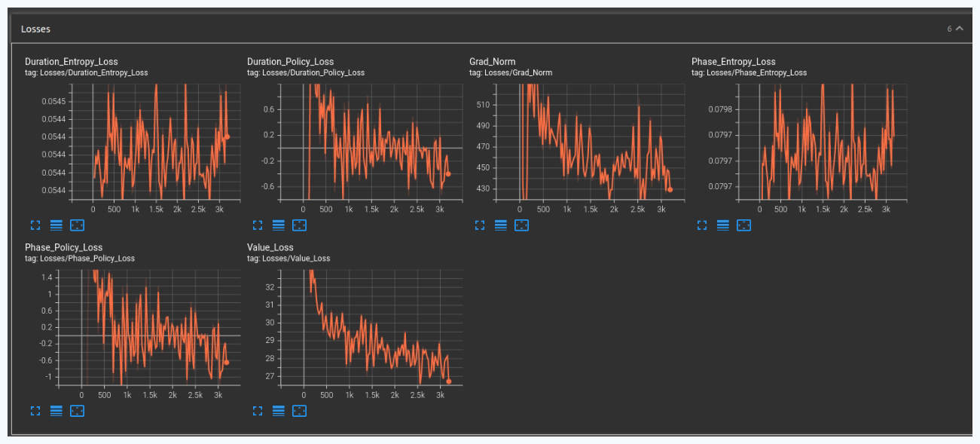Fit Phase_Policy_Loss chart domain to data
980x444 pixels.
coord(77,411)
